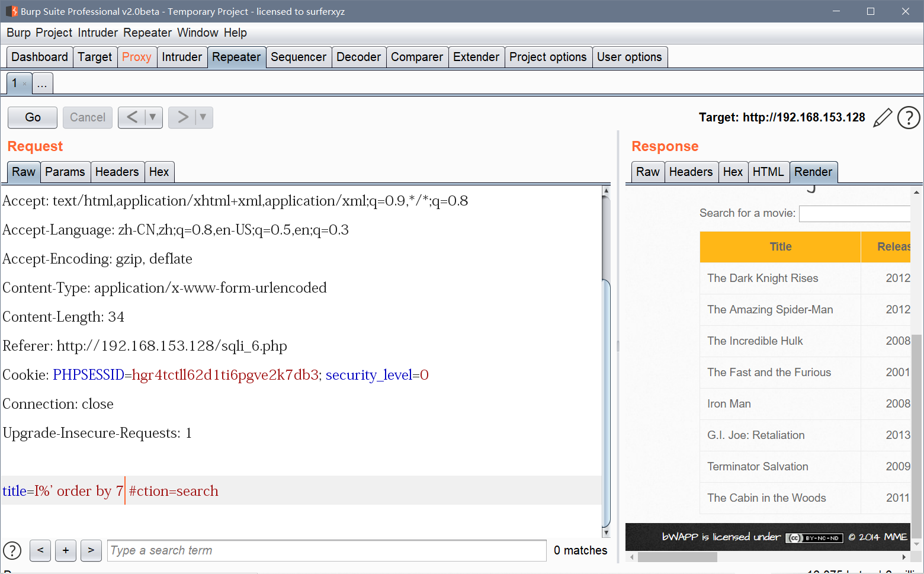The image size is (924, 574).
Task: Select the response Render tab
Action: [x=813, y=172]
